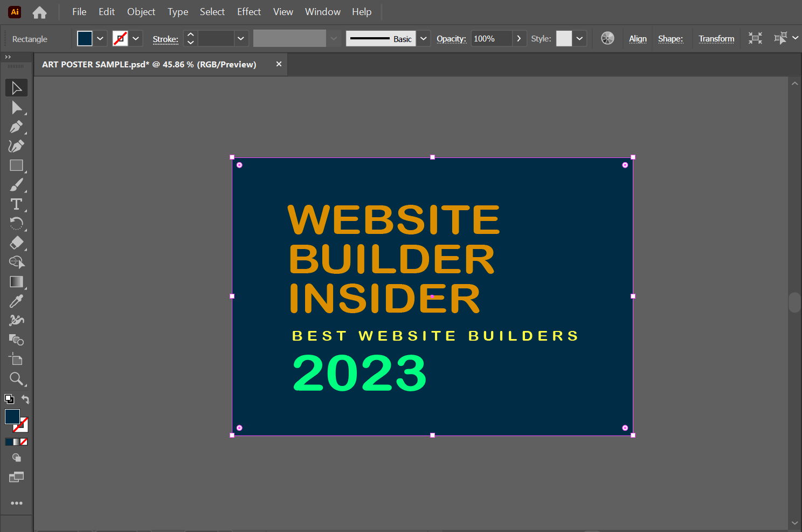
Task: Open the Basic brush definition dropdown
Action: [424, 39]
